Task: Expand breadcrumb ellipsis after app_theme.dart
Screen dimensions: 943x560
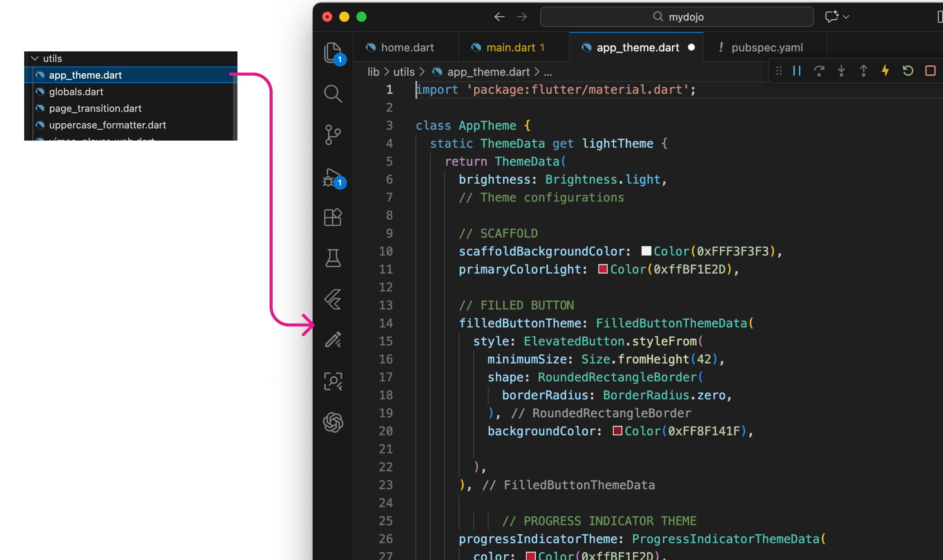Action: tap(548, 72)
